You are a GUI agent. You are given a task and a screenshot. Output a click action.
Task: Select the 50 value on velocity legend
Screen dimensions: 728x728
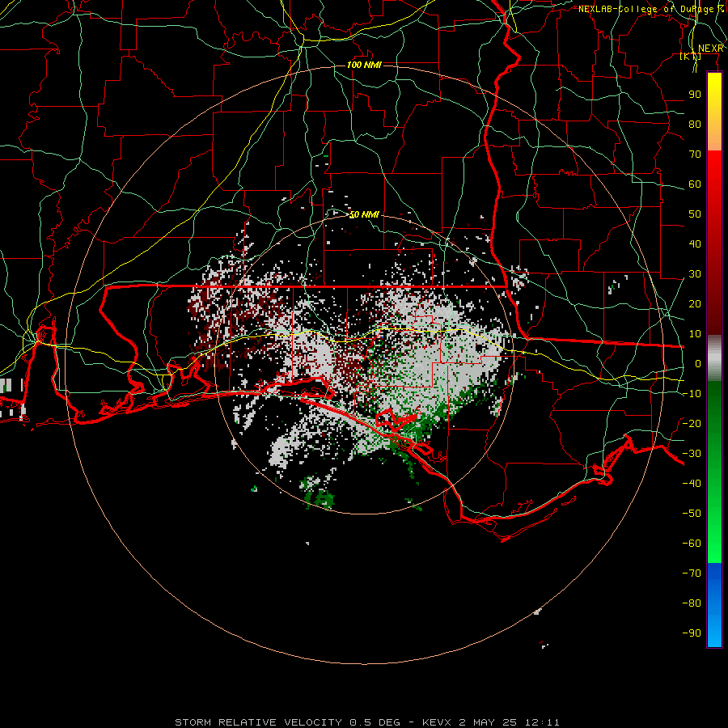point(695,214)
